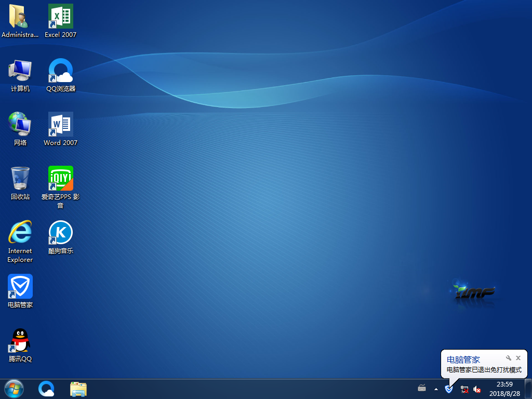Click the muted volume tray icon
This screenshot has width=532, height=399.
tap(477, 389)
